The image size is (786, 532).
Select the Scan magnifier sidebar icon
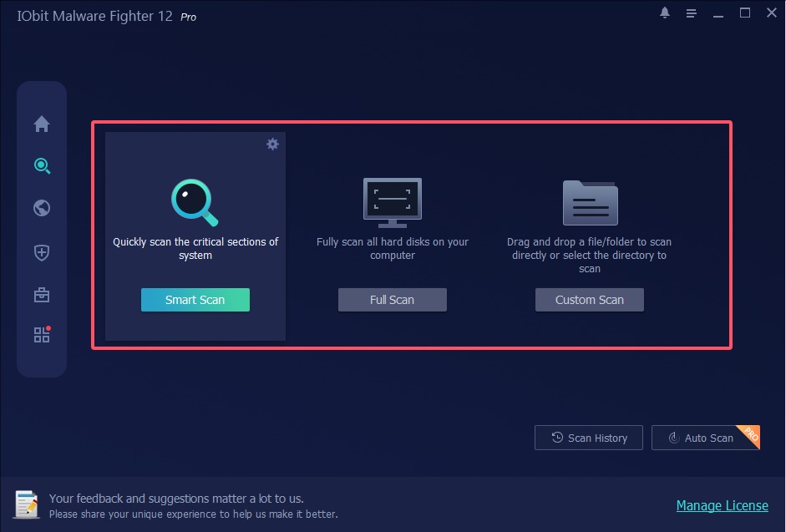[42, 166]
